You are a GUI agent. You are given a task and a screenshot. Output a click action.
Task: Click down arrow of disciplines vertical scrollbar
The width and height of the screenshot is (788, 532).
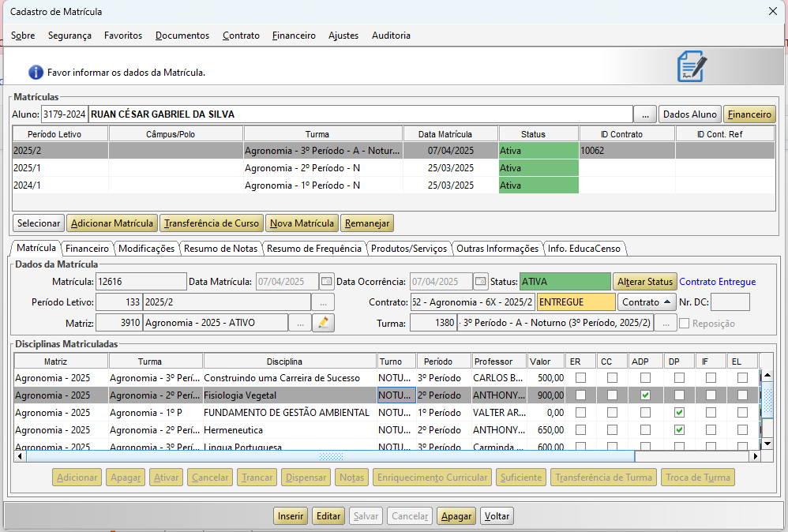[x=767, y=444]
